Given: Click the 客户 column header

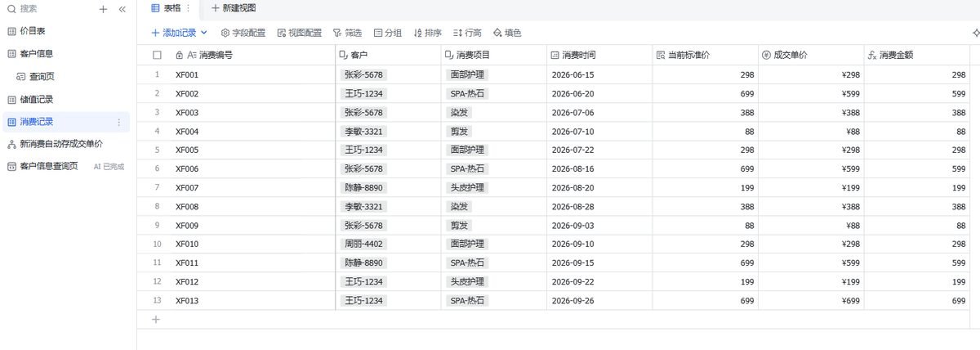Looking at the screenshot, I should [388, 55].
